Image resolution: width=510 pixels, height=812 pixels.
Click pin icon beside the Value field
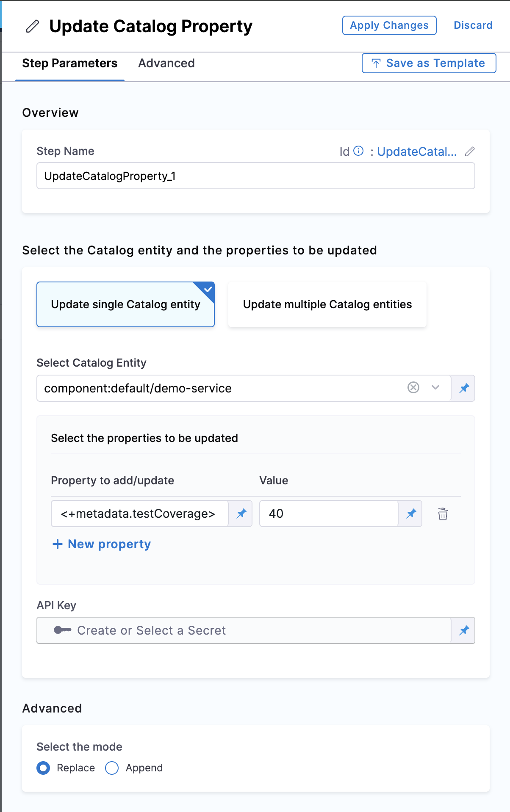[x=411, y=514]
